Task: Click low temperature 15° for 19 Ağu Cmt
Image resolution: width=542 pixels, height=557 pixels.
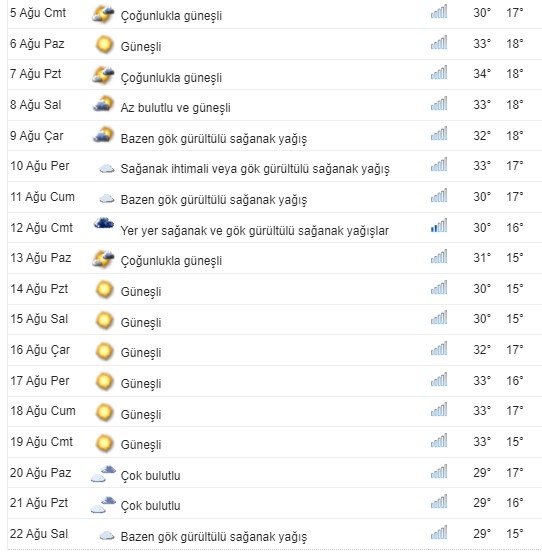Action: point(515,442)
